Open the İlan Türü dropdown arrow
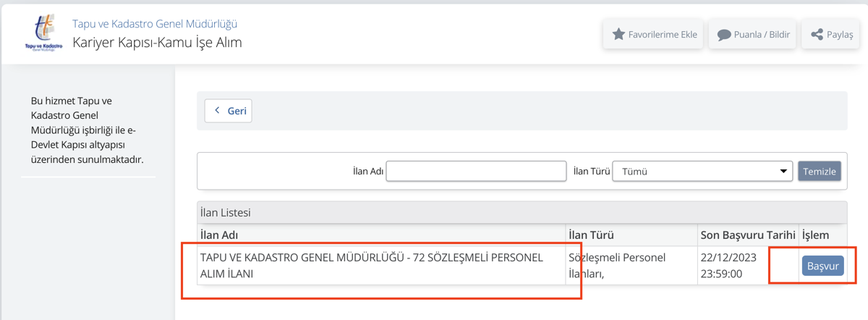This screenshot has width=868, height=320. 784,172
